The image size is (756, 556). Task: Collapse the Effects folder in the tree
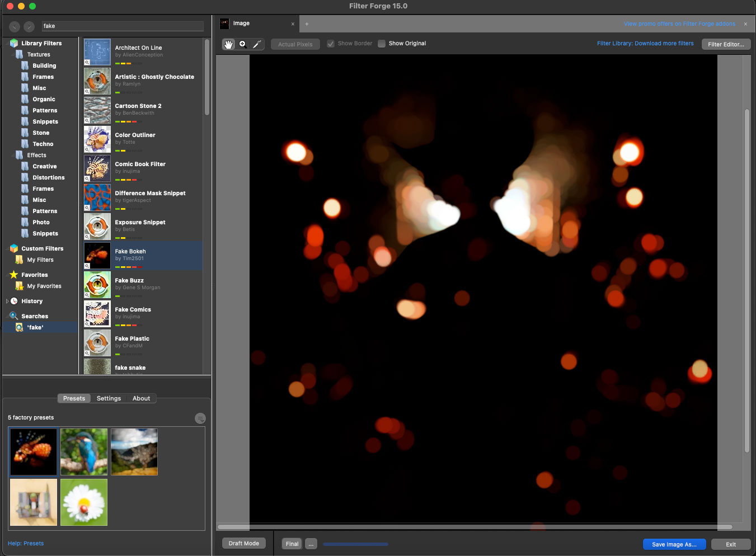[x=13, y=156]
